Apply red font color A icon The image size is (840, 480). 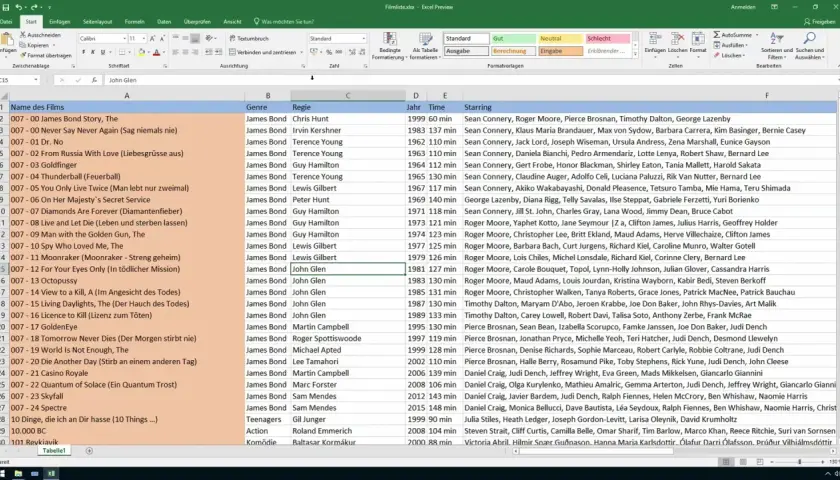[156, 52]
